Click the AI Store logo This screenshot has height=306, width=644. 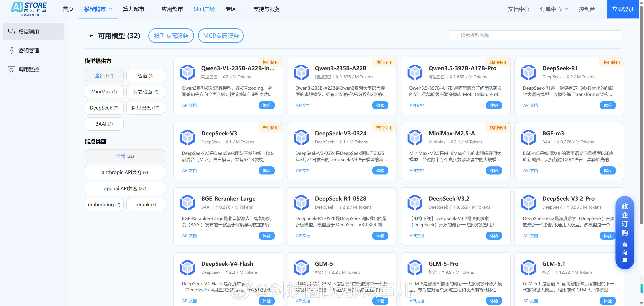tap(29, 9)
